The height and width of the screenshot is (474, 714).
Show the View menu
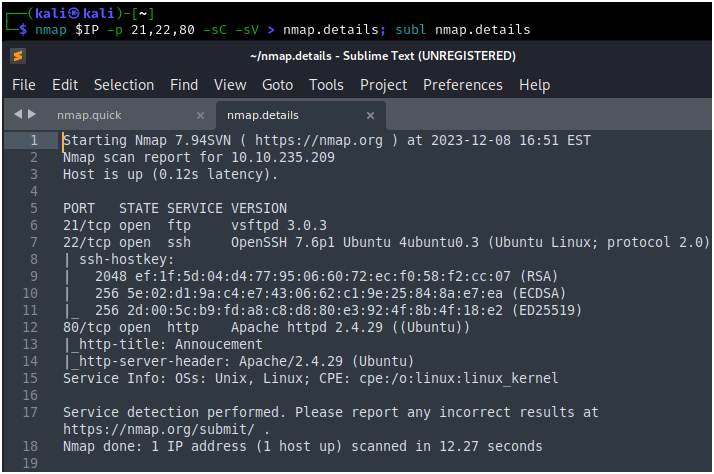coord(230,85)
